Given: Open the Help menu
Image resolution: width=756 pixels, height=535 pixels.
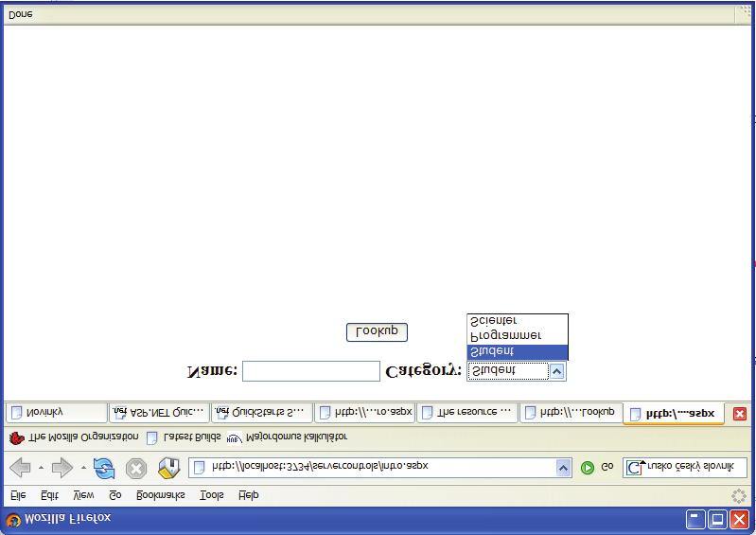Looking at the screenshot, I should pyautogui.click(x=249, y=495).
